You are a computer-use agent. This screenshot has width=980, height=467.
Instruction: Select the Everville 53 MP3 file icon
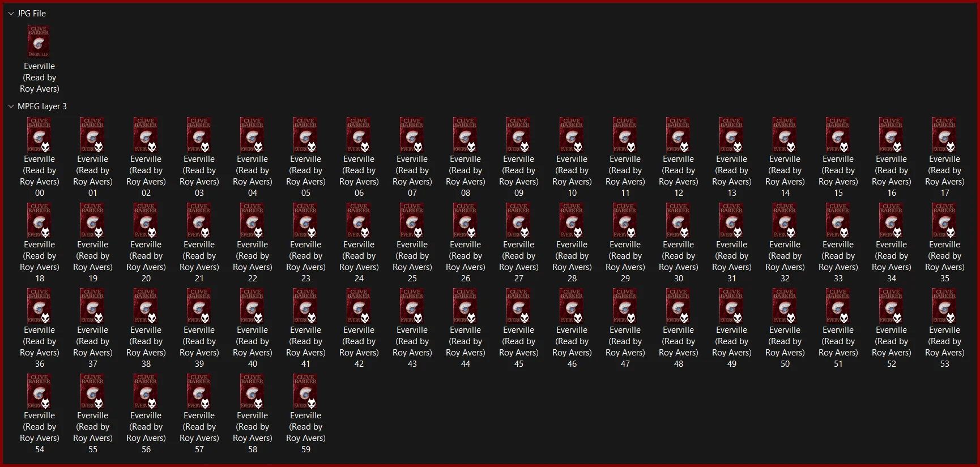(944, 306)
